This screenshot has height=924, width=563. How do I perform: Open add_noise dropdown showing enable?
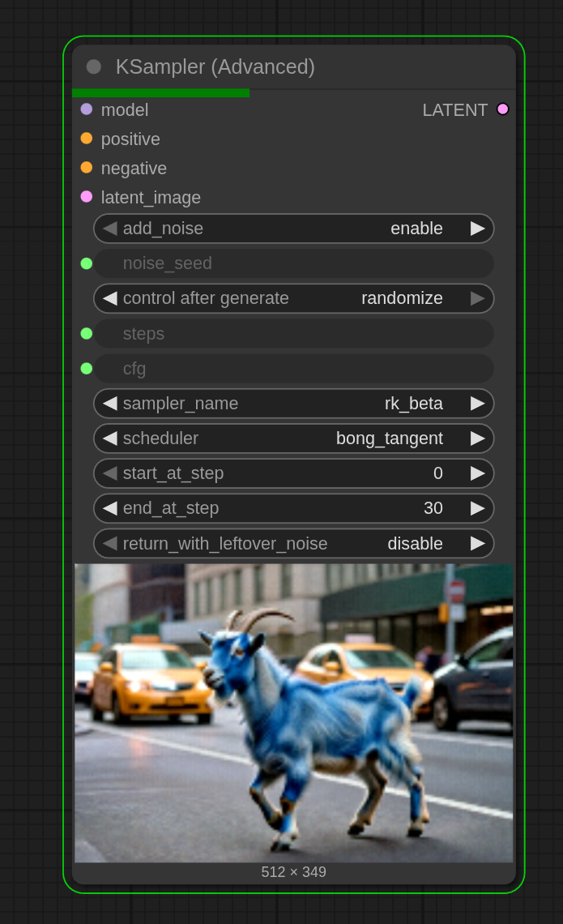293,229
